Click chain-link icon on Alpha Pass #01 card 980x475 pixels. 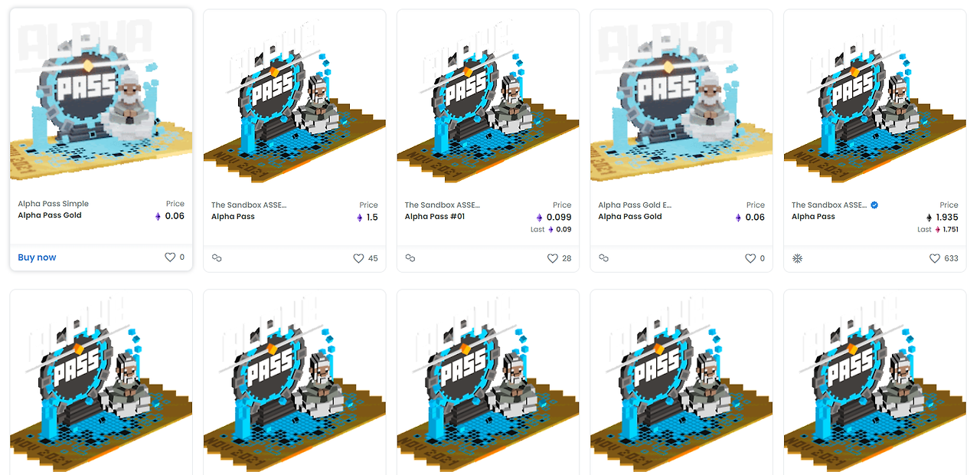pyautogui.click(x=410, y=258)
